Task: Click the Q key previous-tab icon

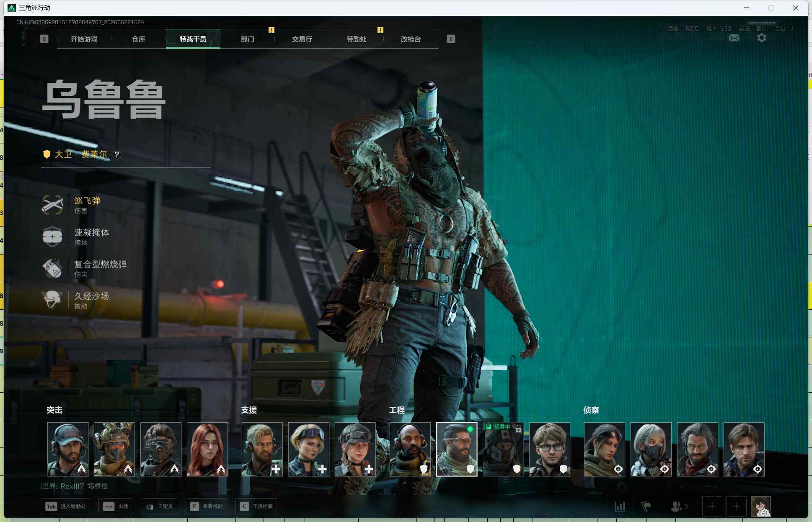Action: click(44, 39)
